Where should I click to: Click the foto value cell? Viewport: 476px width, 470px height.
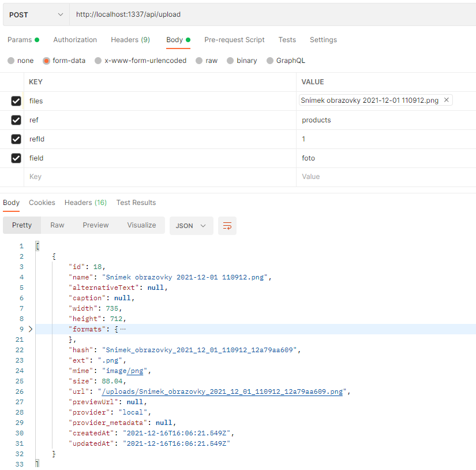(x=386, y=158)
